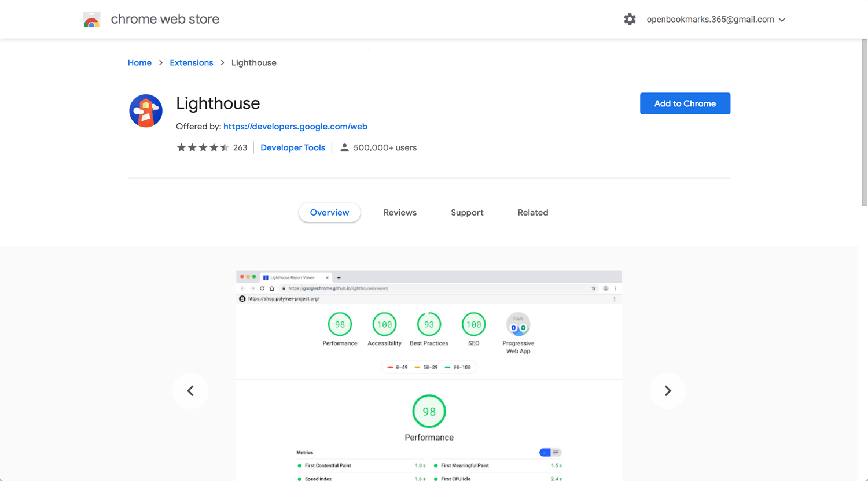Screen dimensions: 868x481
Task: Click the Add to Chrome button
Action: pos(685,103)
